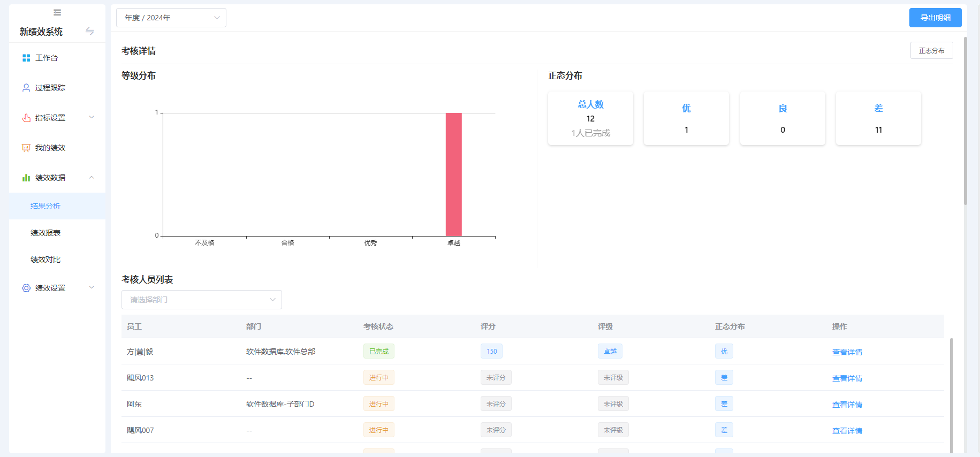Expand the 绩效设置 menu chevron
Viewport: 980px width, 457px height.
pyautogui.click(x=92, y=288)
